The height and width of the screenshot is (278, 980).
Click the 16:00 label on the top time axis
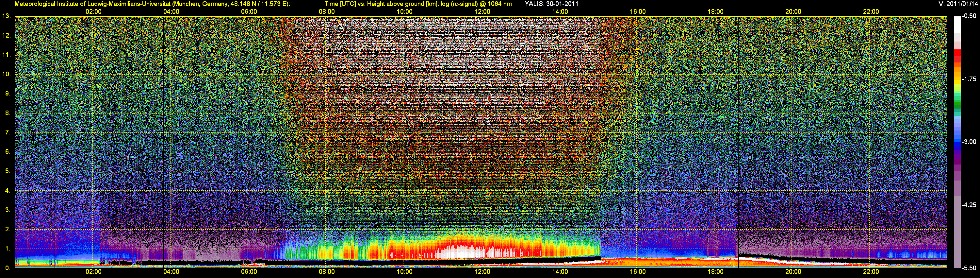638,11
